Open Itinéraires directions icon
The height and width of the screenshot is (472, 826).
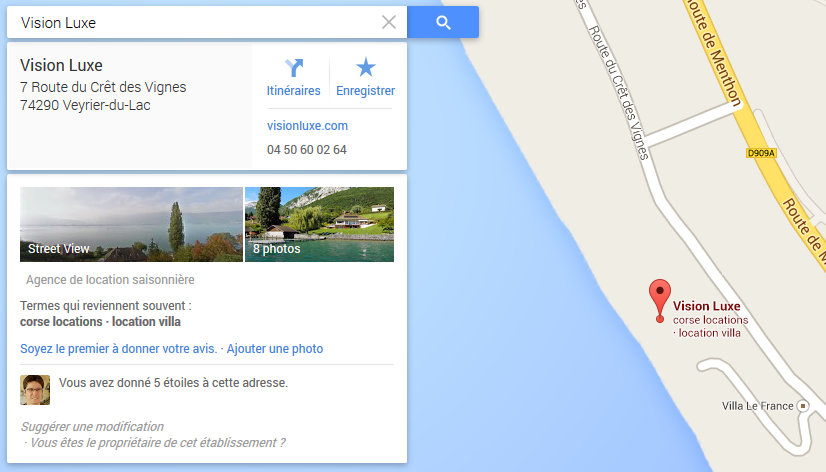pos(294,68)
